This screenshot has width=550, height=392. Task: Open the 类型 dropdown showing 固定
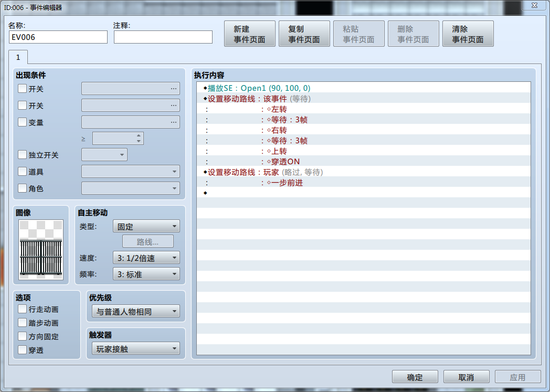coord(146,226)
